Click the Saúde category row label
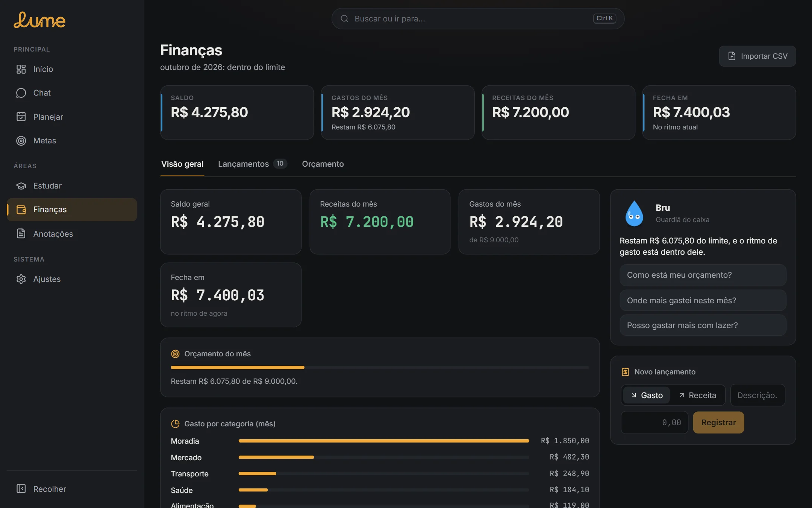The image size is (812, 508). pos(182,490)
